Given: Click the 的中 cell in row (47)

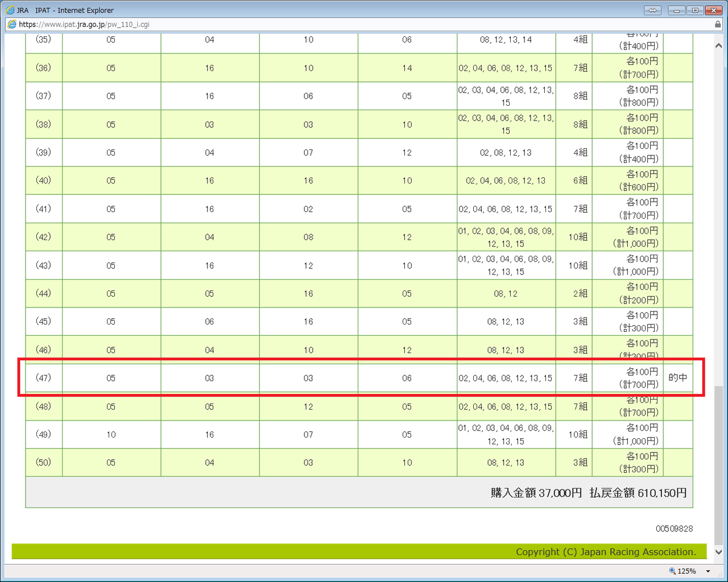Looking at the screenshot, I should click(x=678, y=378).
